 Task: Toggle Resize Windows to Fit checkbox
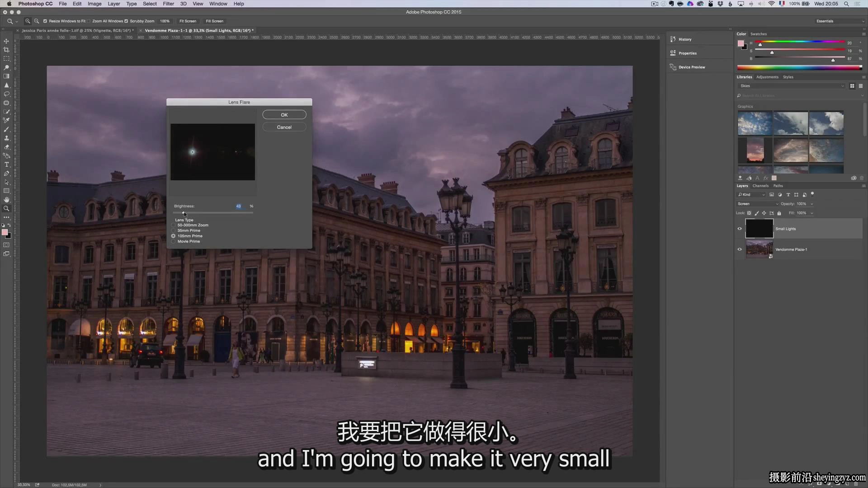[45, 21]
